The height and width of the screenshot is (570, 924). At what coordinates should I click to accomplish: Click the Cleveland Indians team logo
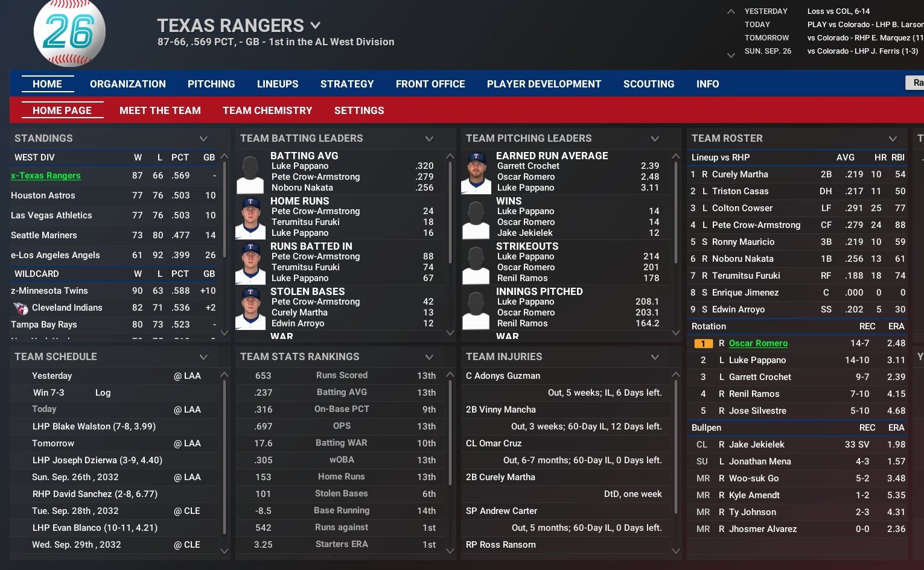click(21, 308)
